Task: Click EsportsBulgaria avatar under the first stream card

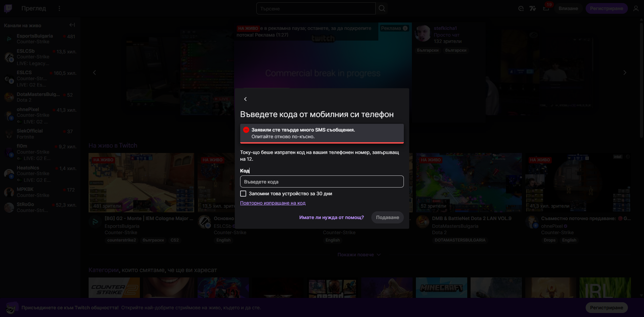Action: coord(95,222)
